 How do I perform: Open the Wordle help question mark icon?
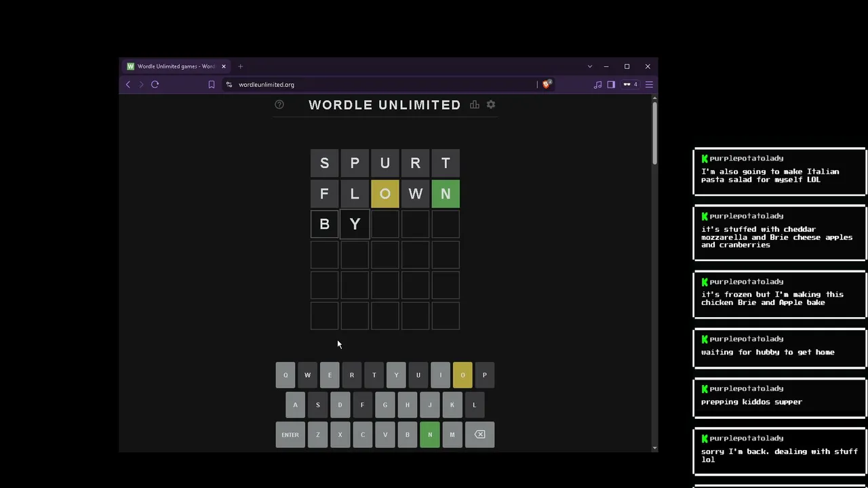tap(279, 104)
